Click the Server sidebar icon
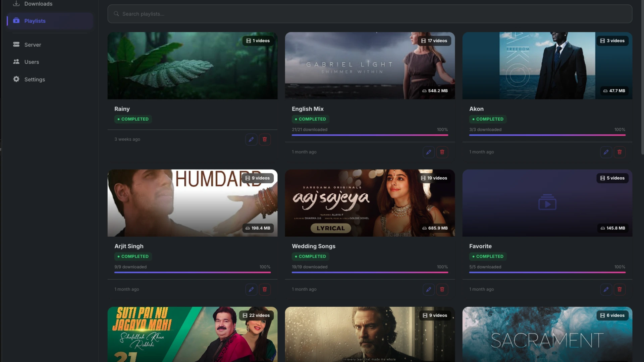The image size is (644, 362). click(x=16, y=44)
